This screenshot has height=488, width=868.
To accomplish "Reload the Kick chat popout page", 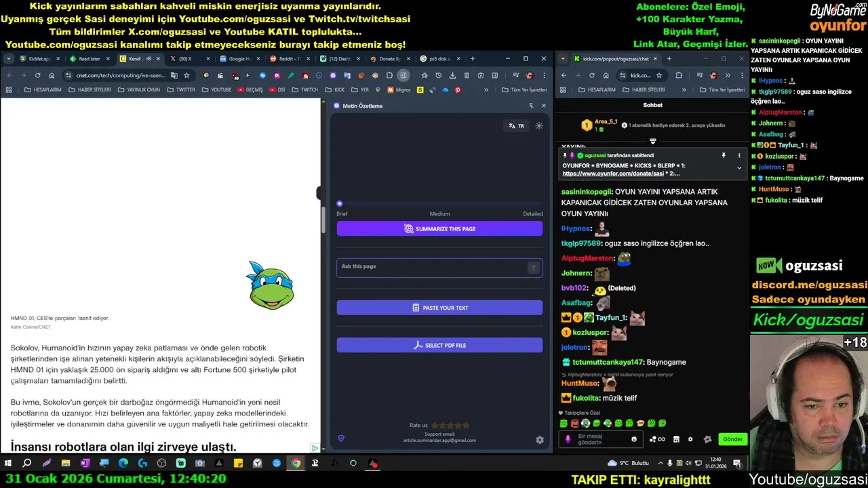I will 591,75.
